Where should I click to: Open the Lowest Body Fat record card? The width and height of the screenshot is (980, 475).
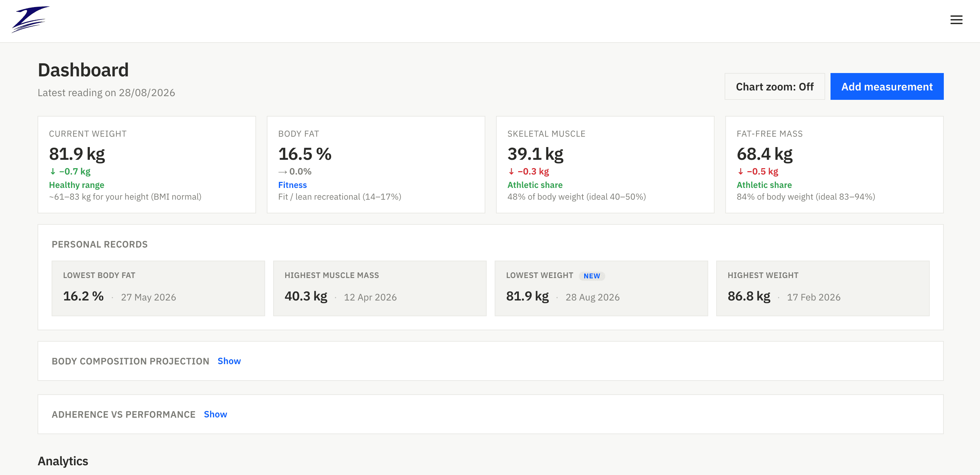[x=158, y=288]
